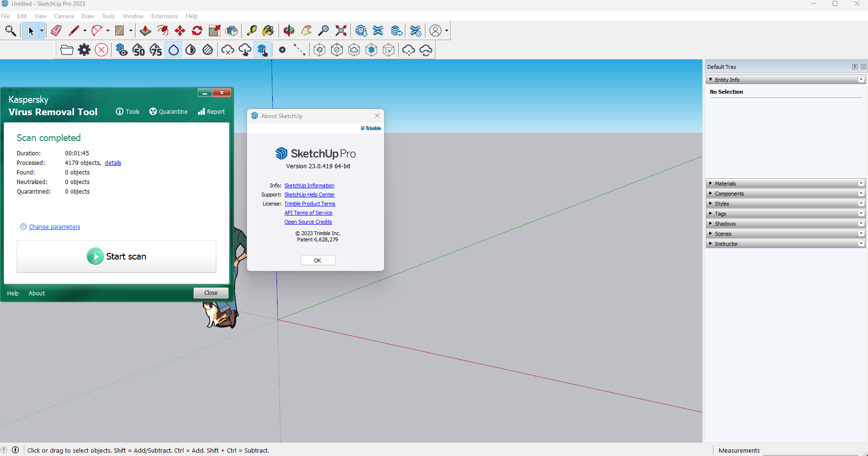Toggle the layers eye visibility icon
This screenshot has width=868, height=456.
point(122,50)
